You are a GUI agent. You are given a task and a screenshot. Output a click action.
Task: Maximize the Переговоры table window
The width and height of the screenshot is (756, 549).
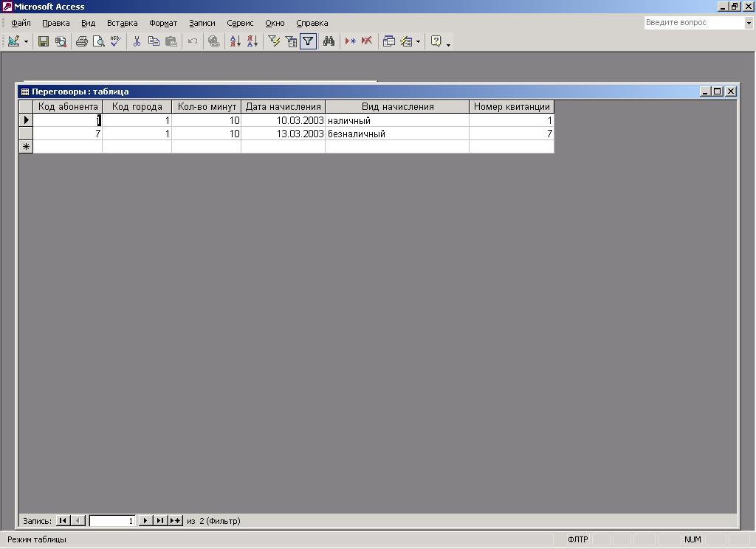pyautogui.click(x=718, y=91)
